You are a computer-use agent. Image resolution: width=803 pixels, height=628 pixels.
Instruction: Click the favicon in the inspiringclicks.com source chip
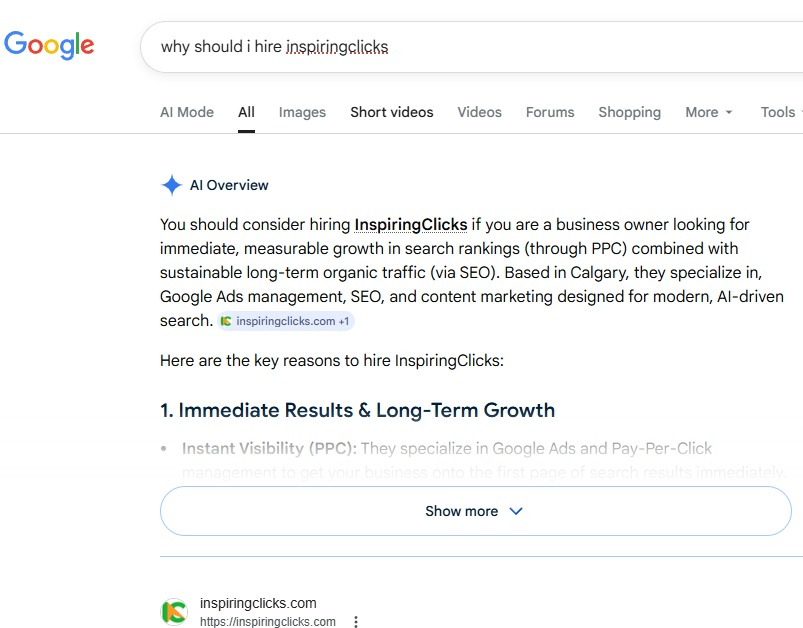click(x=226, y=321)
